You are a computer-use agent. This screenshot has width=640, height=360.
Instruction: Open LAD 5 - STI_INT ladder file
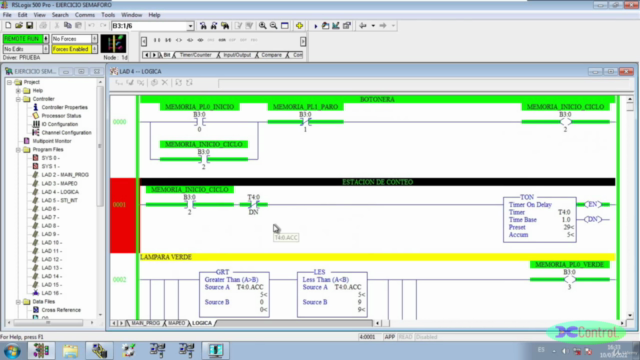point(60,200)
